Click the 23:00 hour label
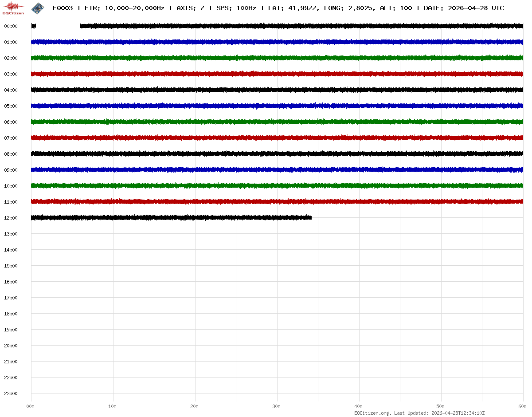The width and height of the screenshot is (532, 417). point(11,393)
